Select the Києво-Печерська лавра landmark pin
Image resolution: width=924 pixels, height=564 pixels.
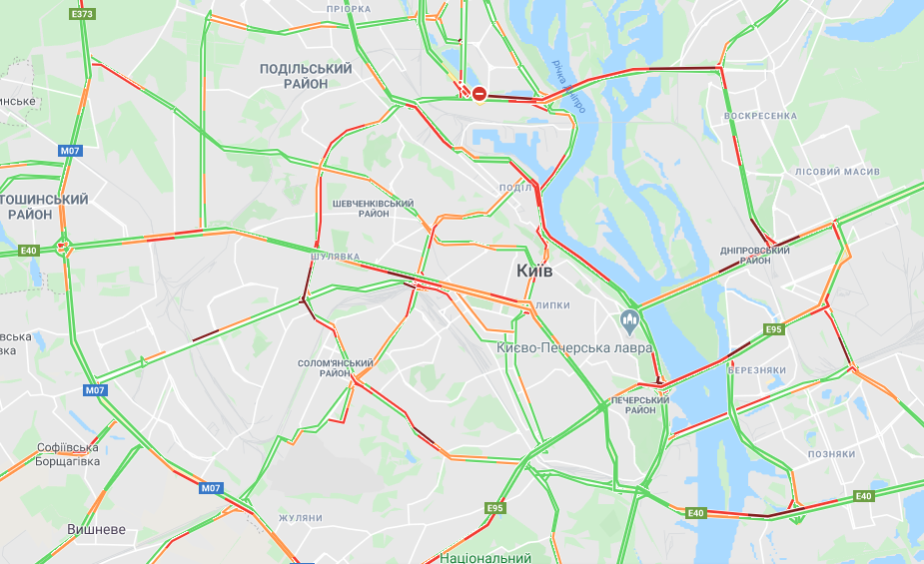pyautogui.click(x=630, y=322)
